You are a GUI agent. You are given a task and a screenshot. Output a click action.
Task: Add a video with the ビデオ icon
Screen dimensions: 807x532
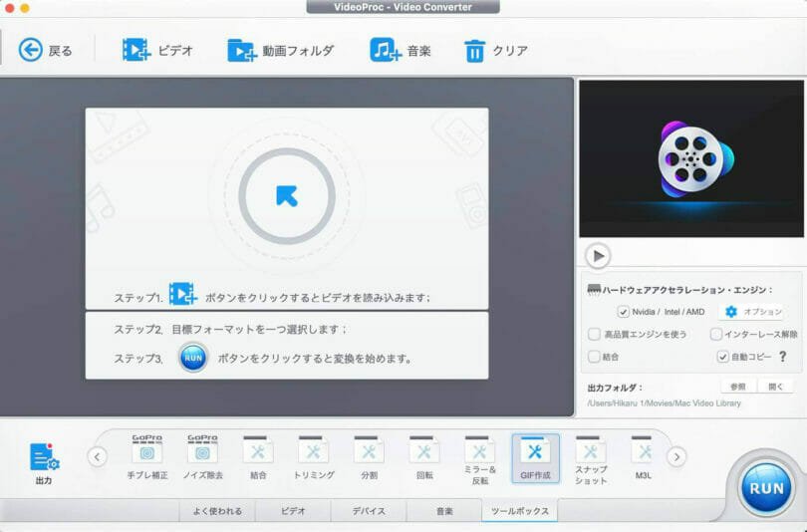pyautogui.click(x=136, y=51)
